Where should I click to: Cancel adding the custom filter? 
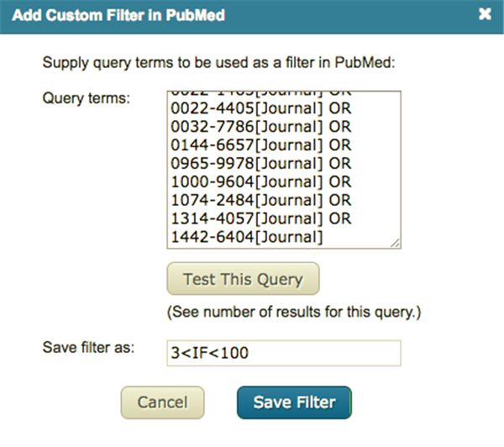[x=162, y=402]
